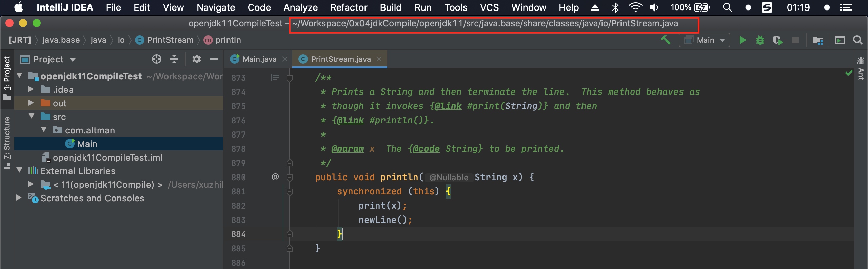Collapse External Libraries node

click(x=20, y=170)
